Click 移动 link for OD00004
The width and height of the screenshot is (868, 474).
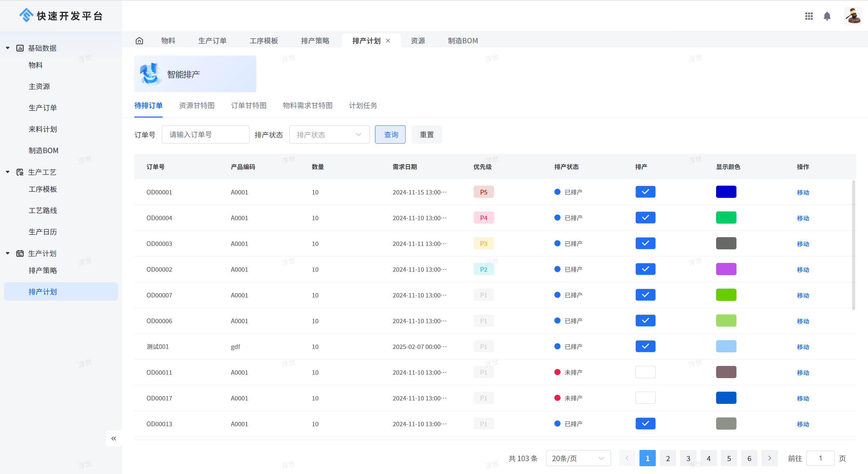pyautogui.click(x=803, y=218)
